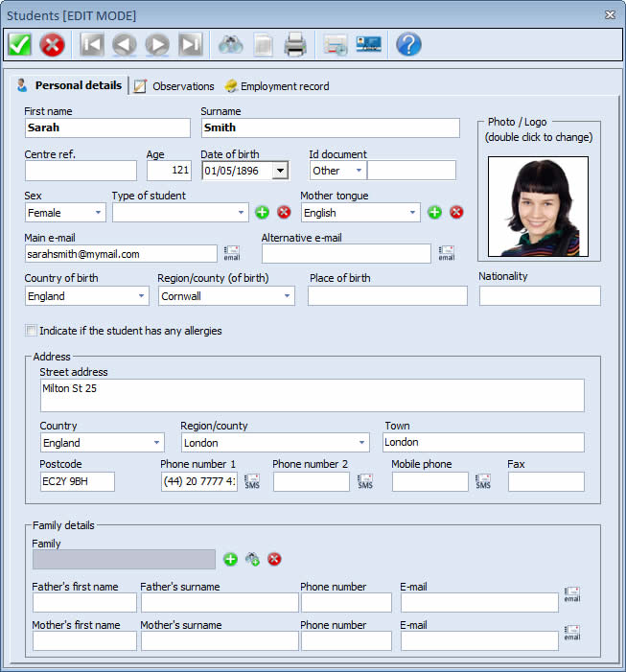Add a new mother tongue entry
This screenshot has width=626, height=672.
(x=434, y=212)
